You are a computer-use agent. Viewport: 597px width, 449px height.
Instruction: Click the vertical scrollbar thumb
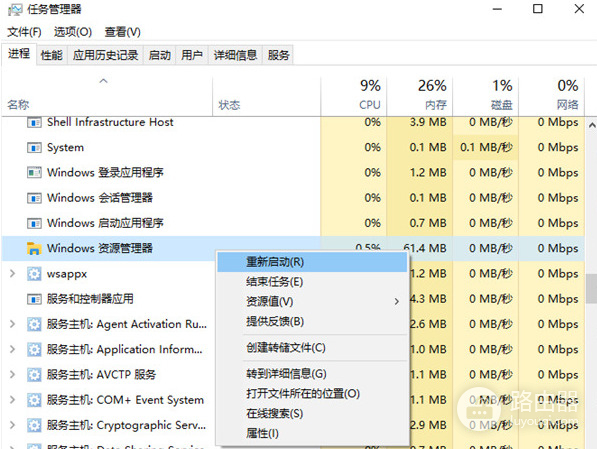[x=592, y=288]
